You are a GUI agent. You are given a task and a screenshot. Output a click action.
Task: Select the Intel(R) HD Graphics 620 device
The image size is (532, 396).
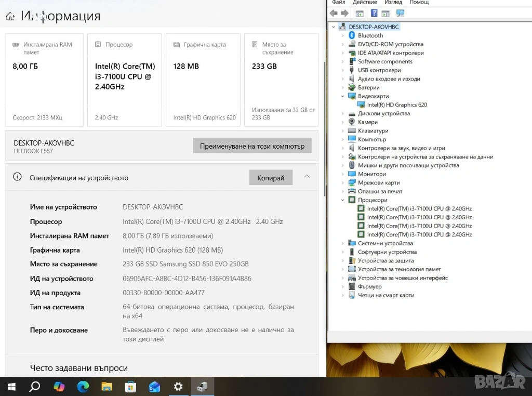[x=397, y=105]
